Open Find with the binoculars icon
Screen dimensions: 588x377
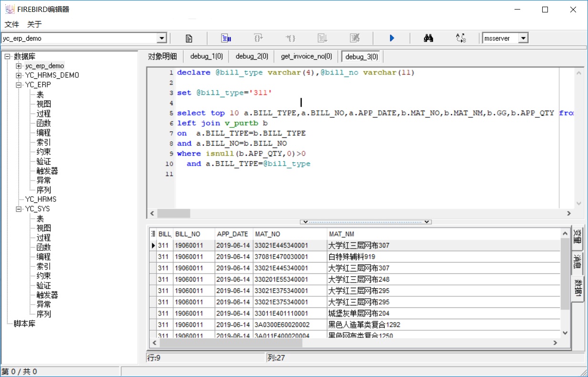coord(428,38)
